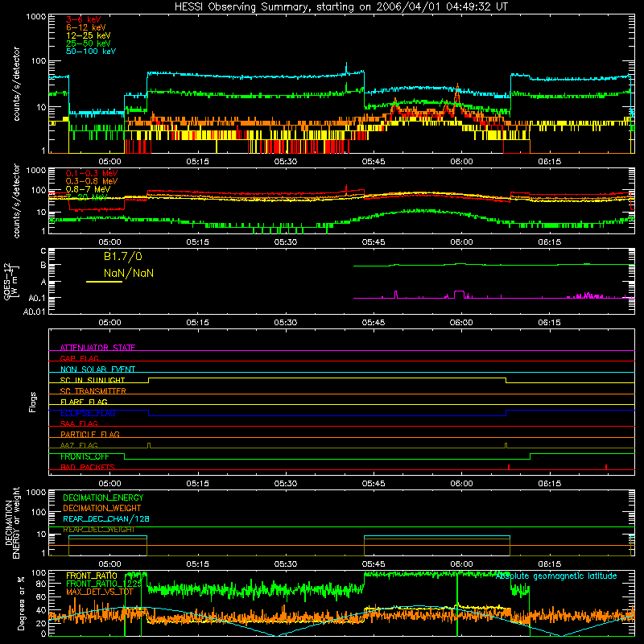Select the BAD_PACKETS flag label
Screen dimensions: 644x644
click(88, 467)
